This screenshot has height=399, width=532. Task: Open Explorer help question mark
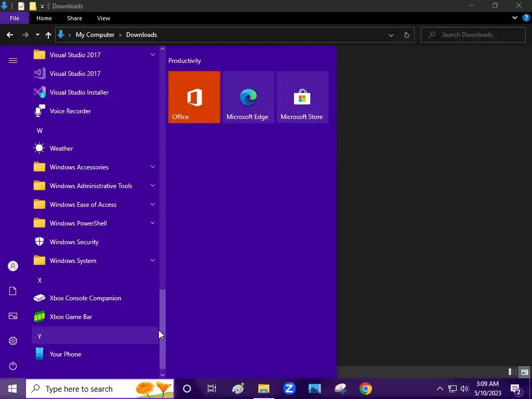point(526,18)
